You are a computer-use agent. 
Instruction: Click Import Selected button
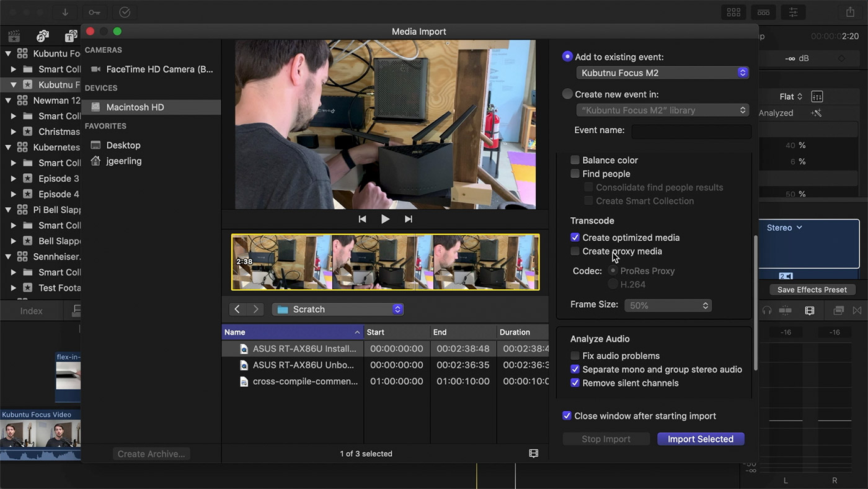[701, 439]
